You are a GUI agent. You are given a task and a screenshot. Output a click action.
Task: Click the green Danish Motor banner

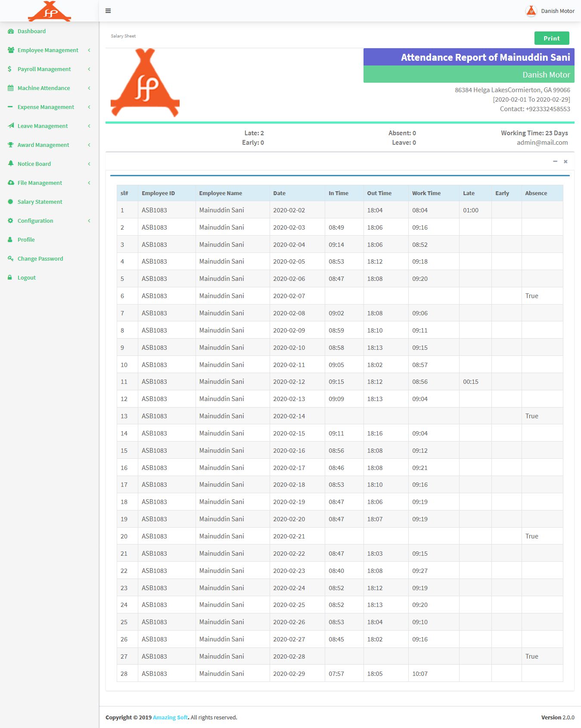tap(469, 74)
